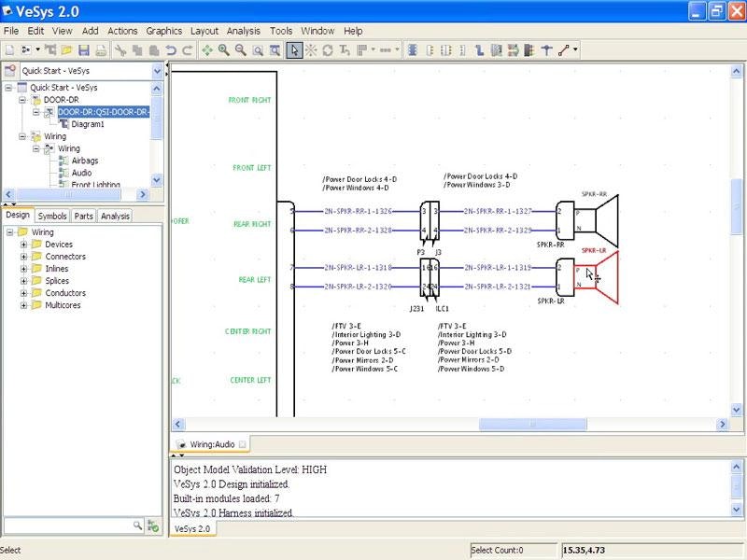Screen dimensions: 747x560
Task: Open the File menu
Action: coord(11,31)
